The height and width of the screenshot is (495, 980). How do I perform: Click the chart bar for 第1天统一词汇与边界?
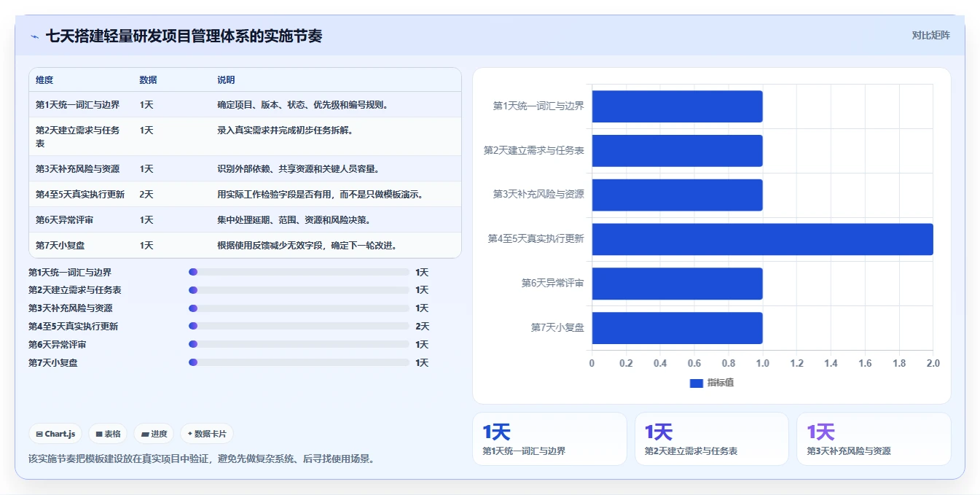coord(677,106)
